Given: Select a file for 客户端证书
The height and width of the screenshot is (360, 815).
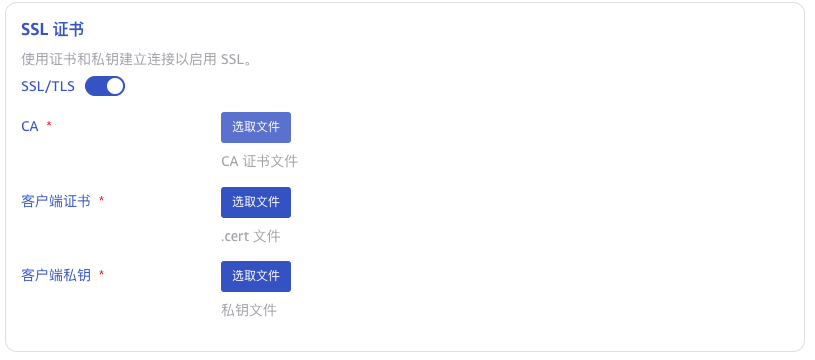Looking at the screenshot, I should click(256, 202).
